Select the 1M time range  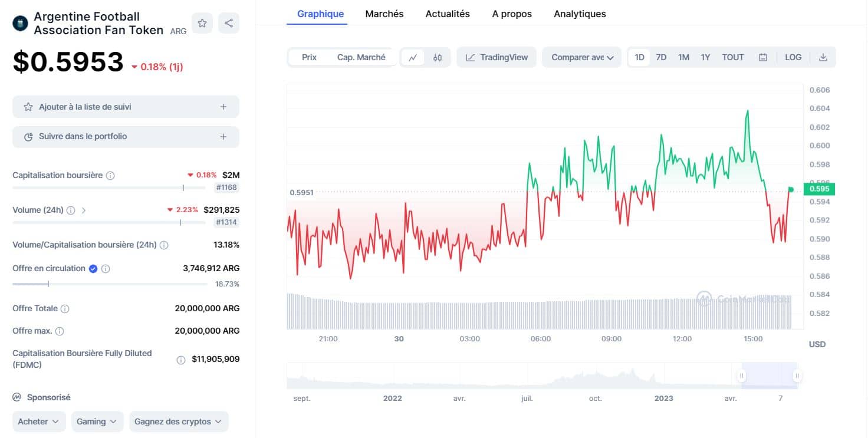[x=683, y=57]
